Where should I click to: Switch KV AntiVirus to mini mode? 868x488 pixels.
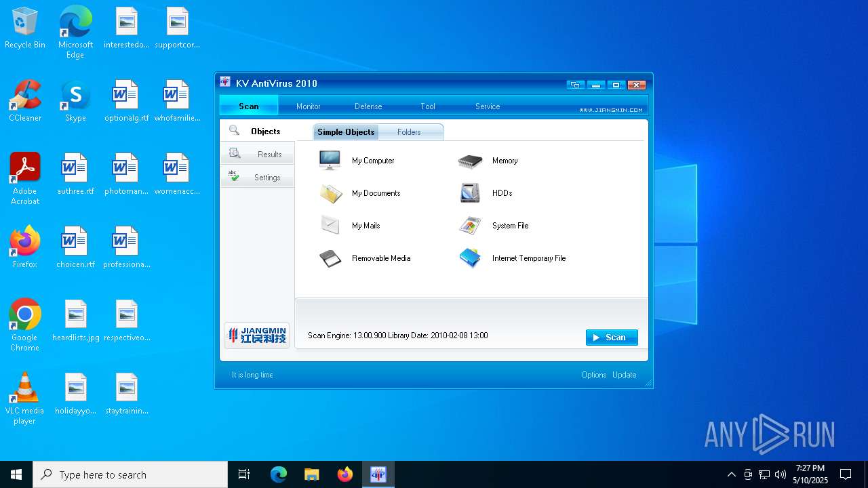point(575,85)
